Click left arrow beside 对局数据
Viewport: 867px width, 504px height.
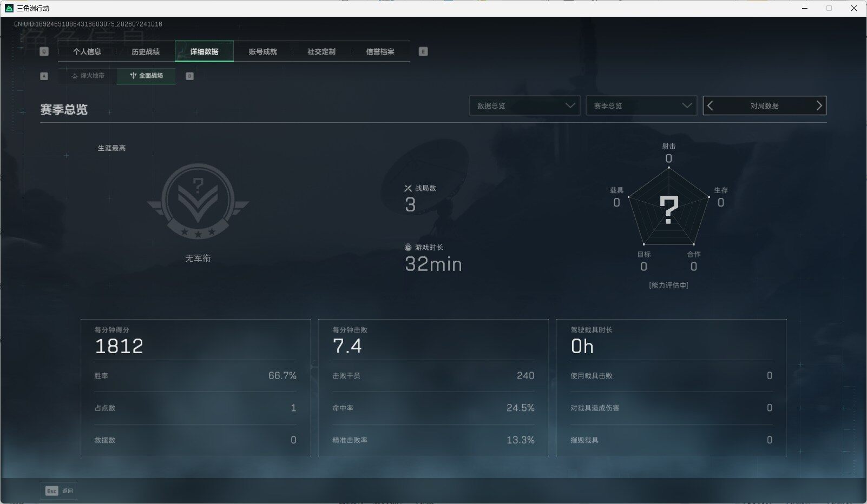point(711,105)
